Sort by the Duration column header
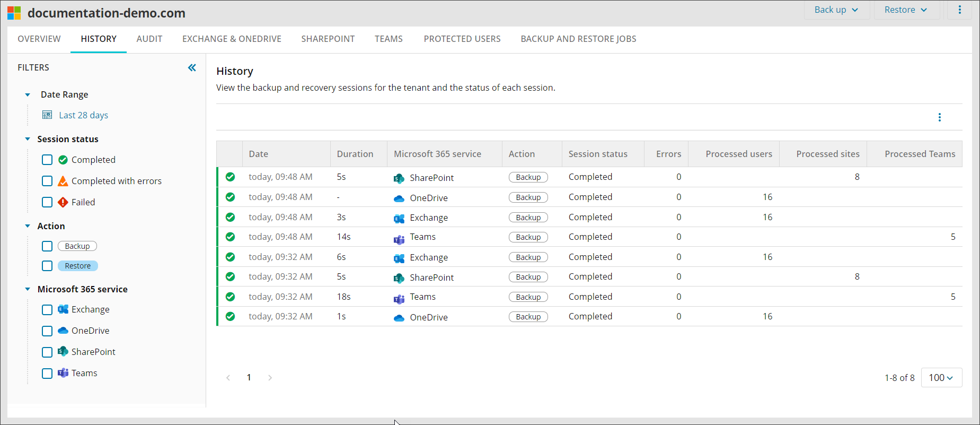Viewport: 980px width, 425px height. (355, 154)
